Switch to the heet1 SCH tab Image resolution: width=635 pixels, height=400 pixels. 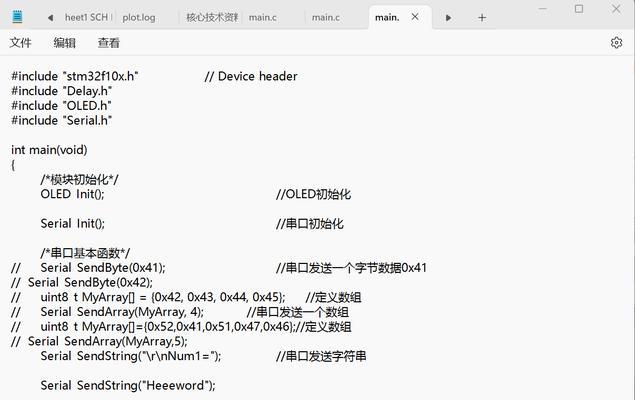pos(86,17)
